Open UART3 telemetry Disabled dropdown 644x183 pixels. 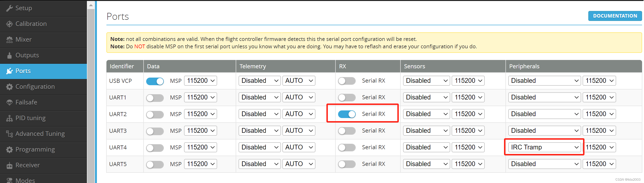(260, 131)
